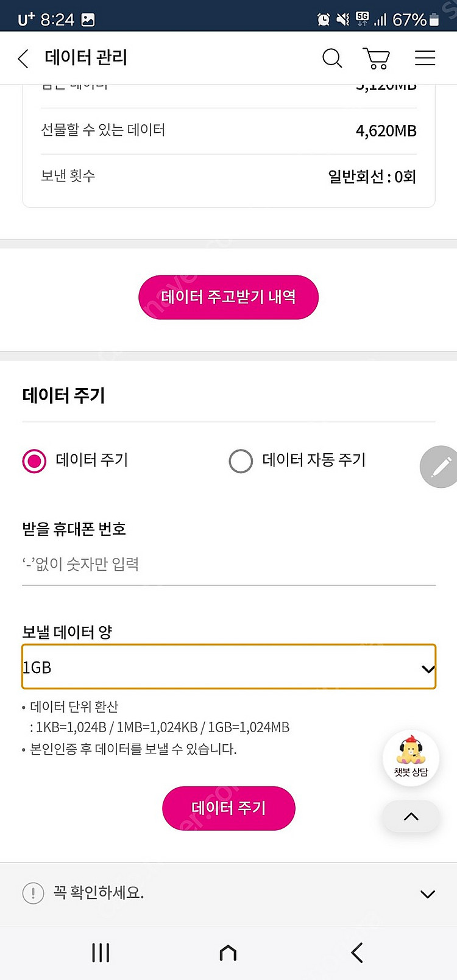Tap the scroll-to-top arrow button
Image resolution: width=457 pixels, height=980 pixels.
tap(411, 817)
